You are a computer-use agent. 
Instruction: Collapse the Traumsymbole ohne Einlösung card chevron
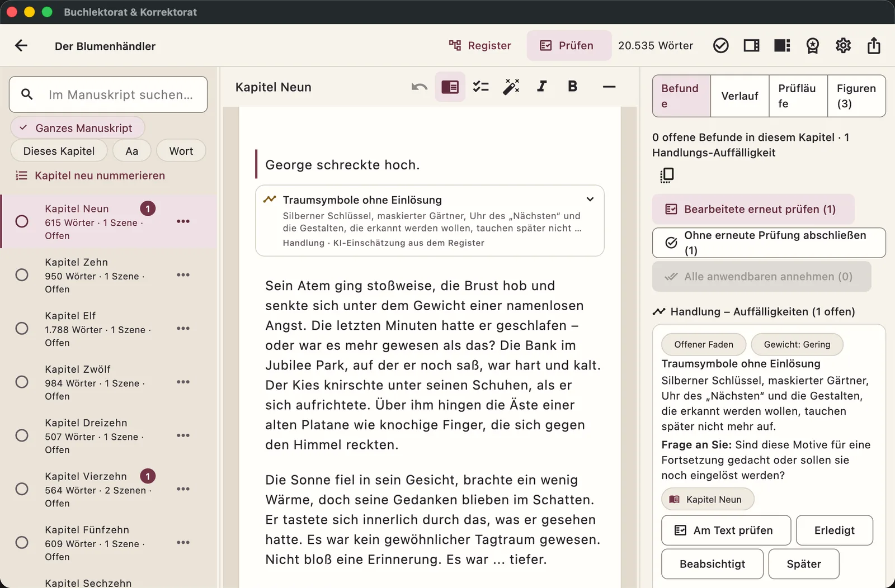coord(590,200)
